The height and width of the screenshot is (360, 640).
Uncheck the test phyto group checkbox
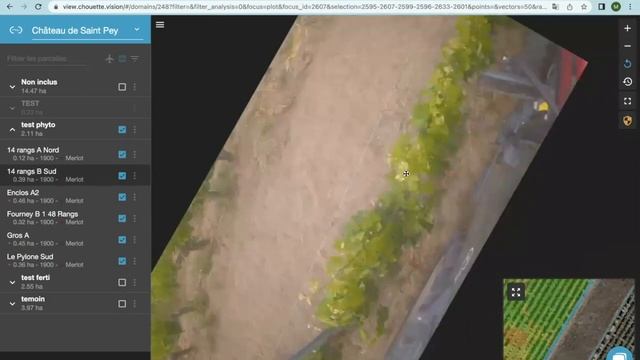coord(122,130)
